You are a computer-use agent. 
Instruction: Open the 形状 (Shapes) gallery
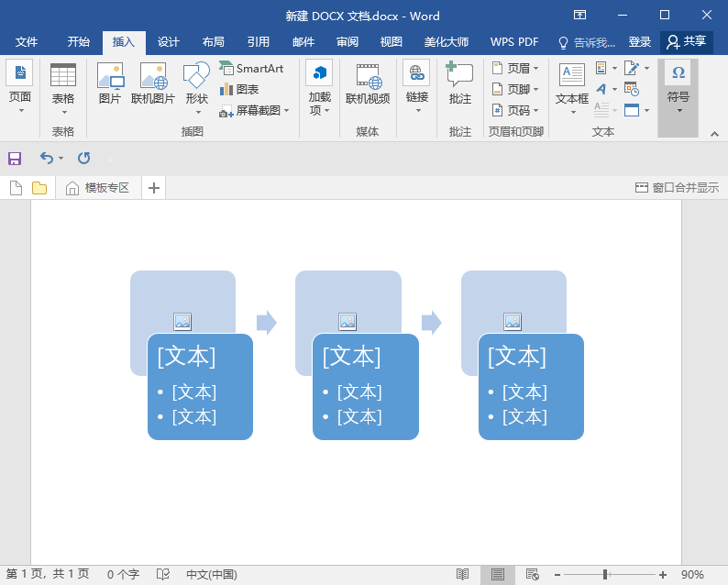197,88
